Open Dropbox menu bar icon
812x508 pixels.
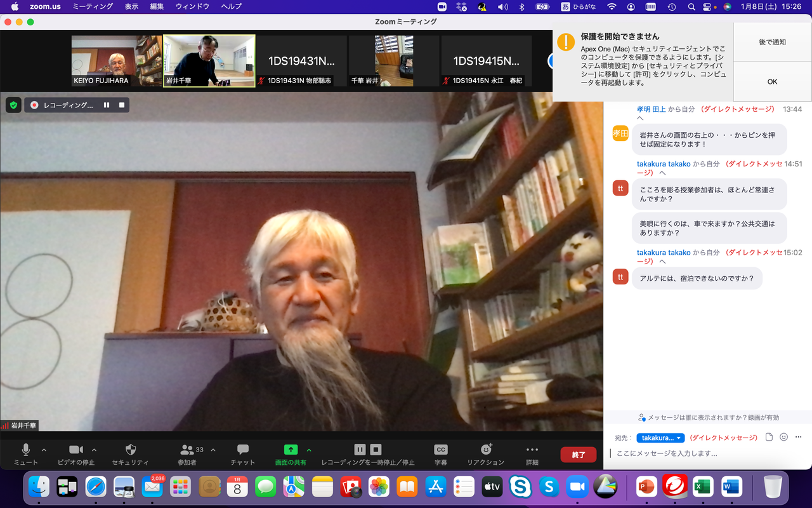[x=461, y=6]
